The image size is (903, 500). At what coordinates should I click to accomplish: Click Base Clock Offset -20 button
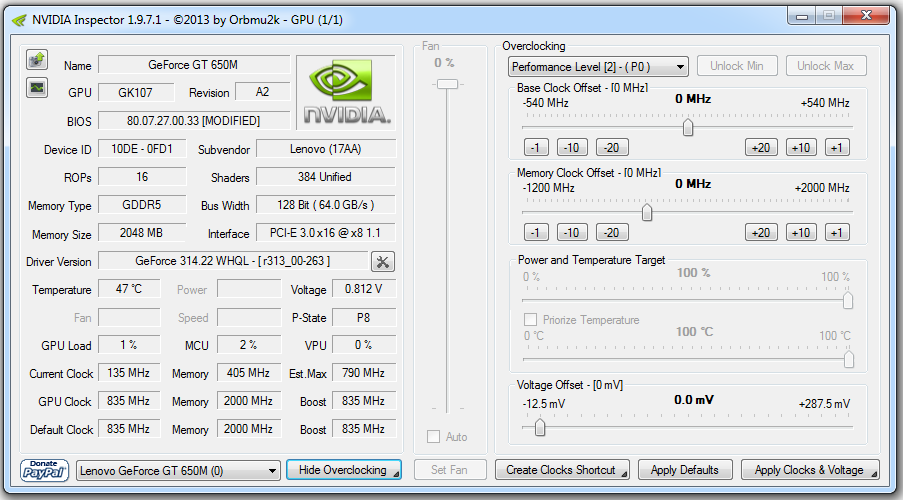tap(612, 148)
